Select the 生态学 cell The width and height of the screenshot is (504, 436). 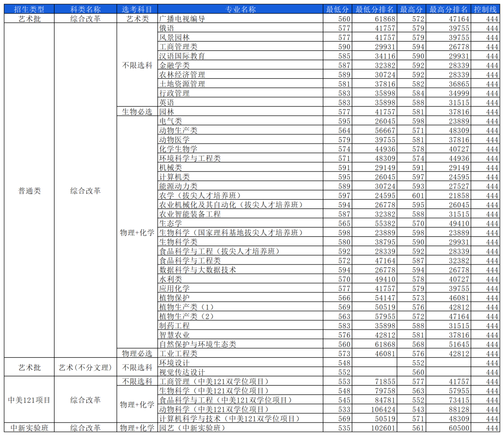(x=240, y=223)
